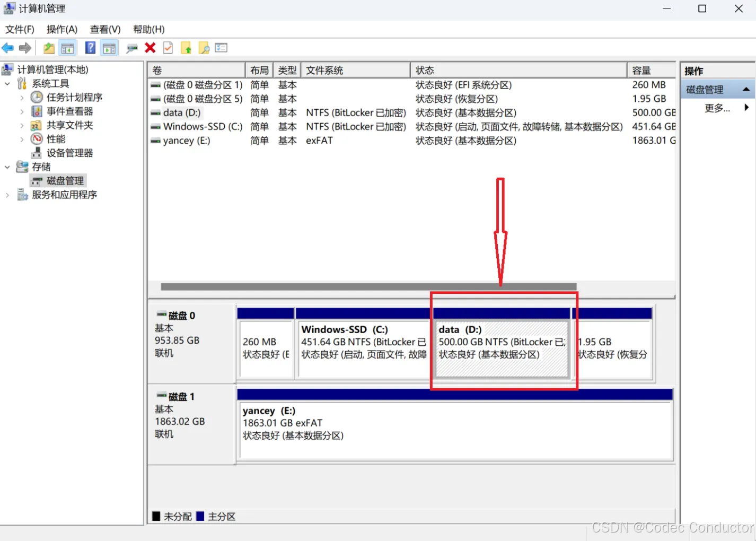The height and width of the screenshot is (541, 756).
Task: Select Task Scheduler clock icon in tree
Action: (37, 97)
